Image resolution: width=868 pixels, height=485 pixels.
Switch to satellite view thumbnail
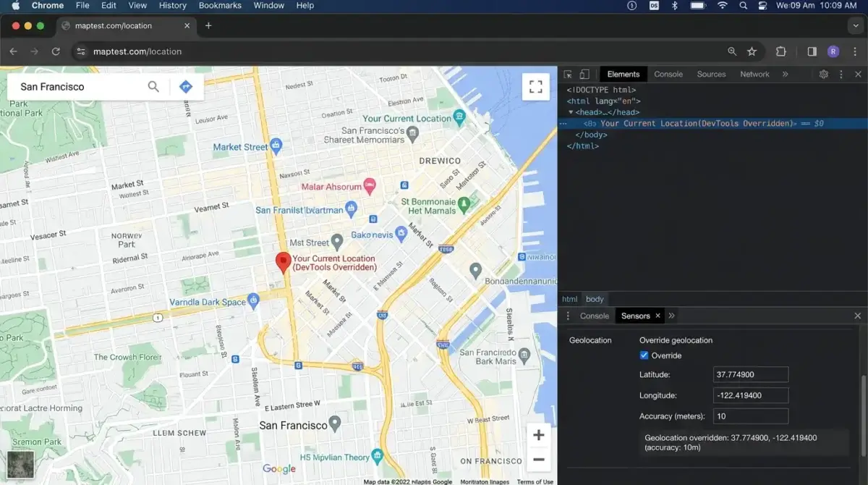click(x=20, y=465)
